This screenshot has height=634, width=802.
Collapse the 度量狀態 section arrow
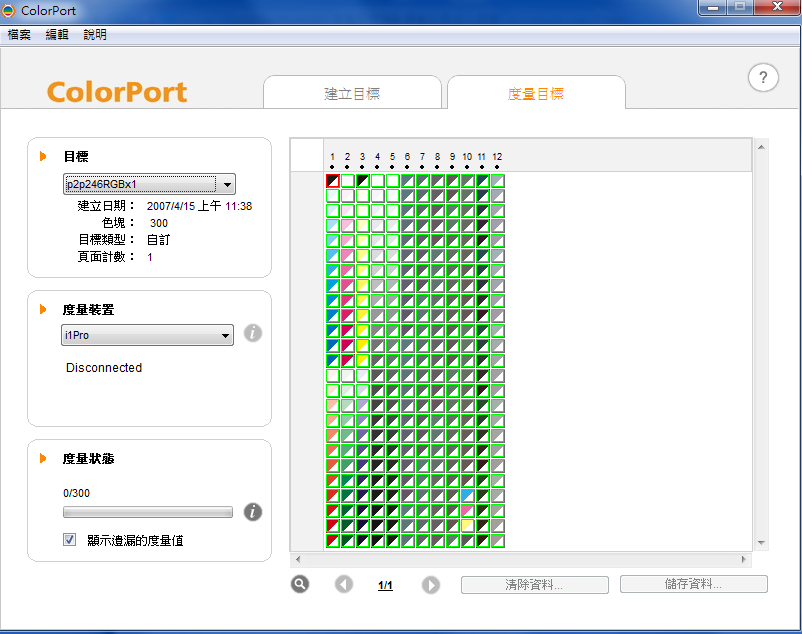tap(43, 458)
